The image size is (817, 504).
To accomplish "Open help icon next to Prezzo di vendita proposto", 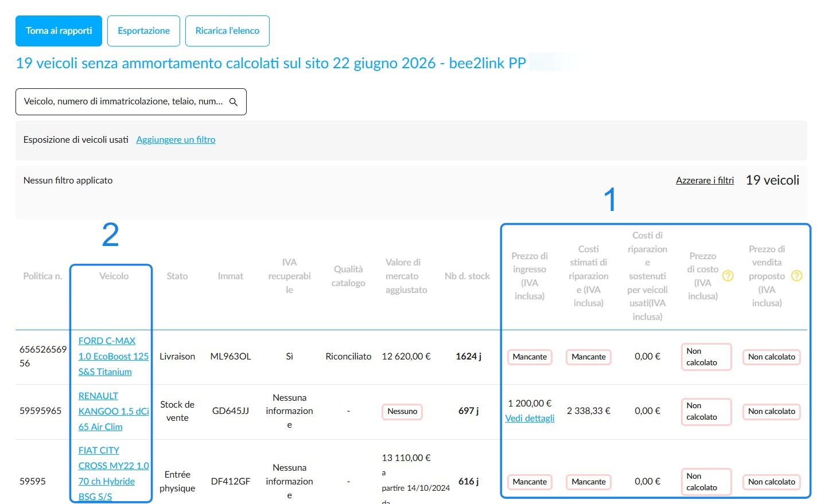I will tap(796, 276).
